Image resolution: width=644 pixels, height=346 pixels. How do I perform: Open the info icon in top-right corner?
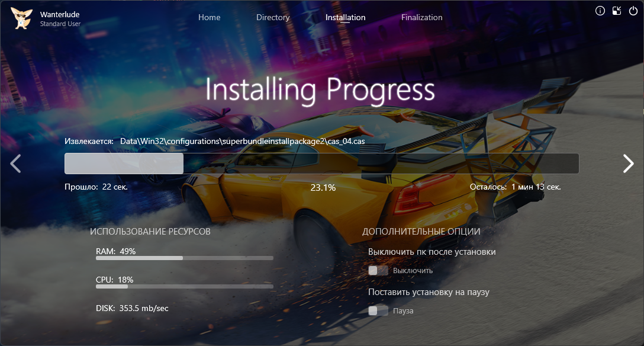600,11
